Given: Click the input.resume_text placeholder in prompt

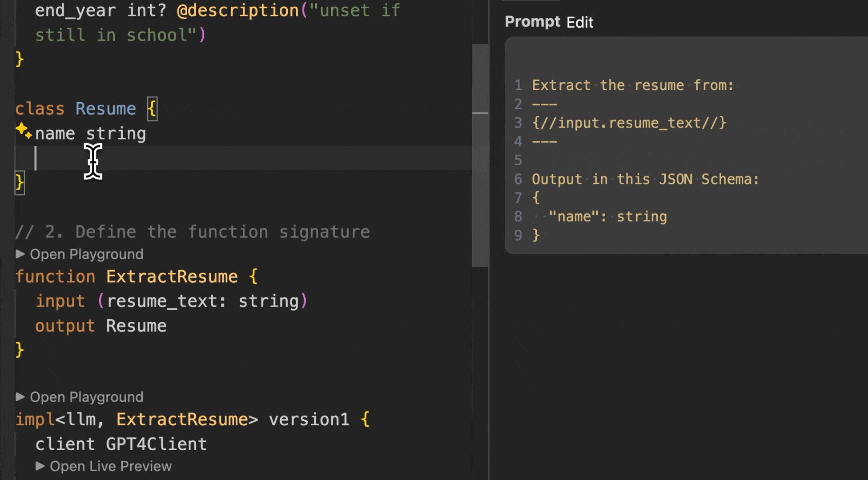Looking at the screenshot, I should click(x=629, y=123).
